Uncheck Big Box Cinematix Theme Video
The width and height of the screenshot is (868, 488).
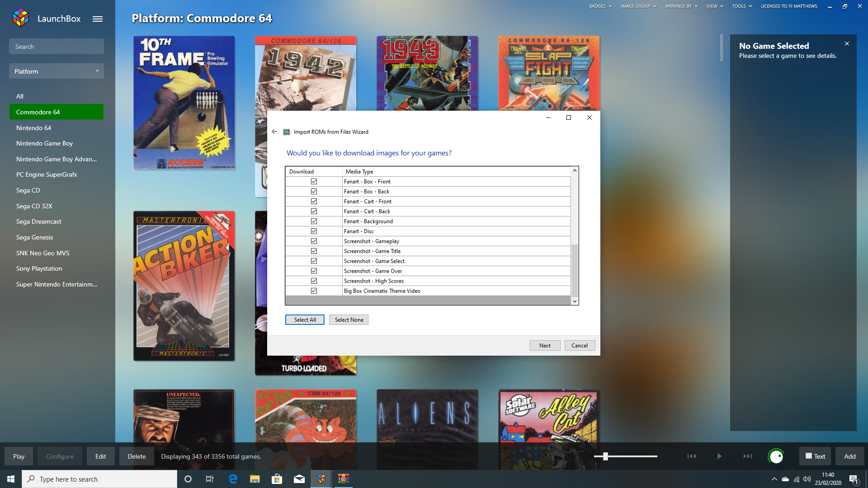314,291
